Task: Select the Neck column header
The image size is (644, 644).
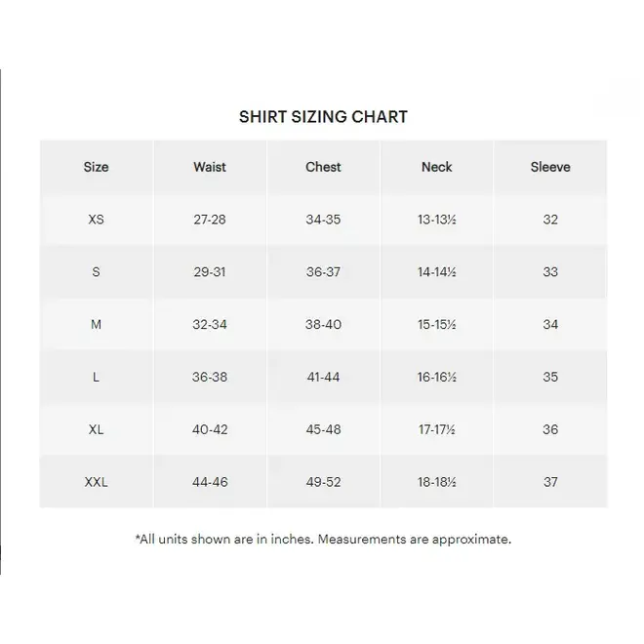Action: 437,167
